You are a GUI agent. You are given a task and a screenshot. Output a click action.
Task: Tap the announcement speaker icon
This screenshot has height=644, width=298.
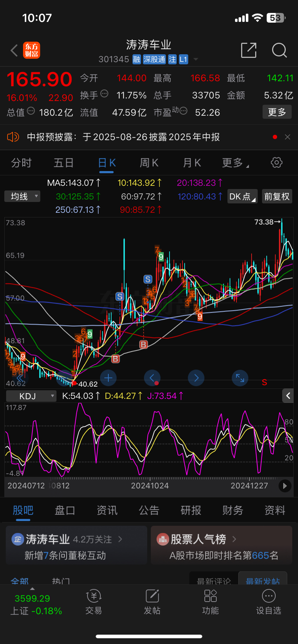tap(13, 137)
